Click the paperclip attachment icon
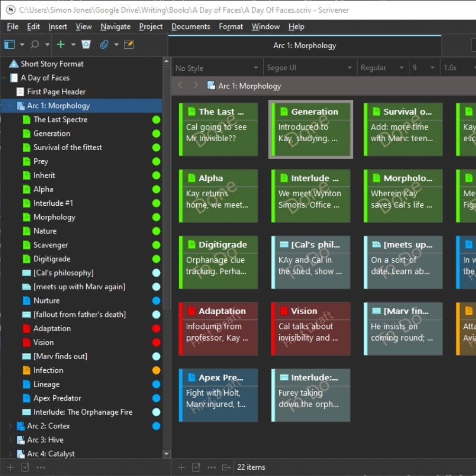Viewport: 476px width, 476px height. (x=104, y=44)
